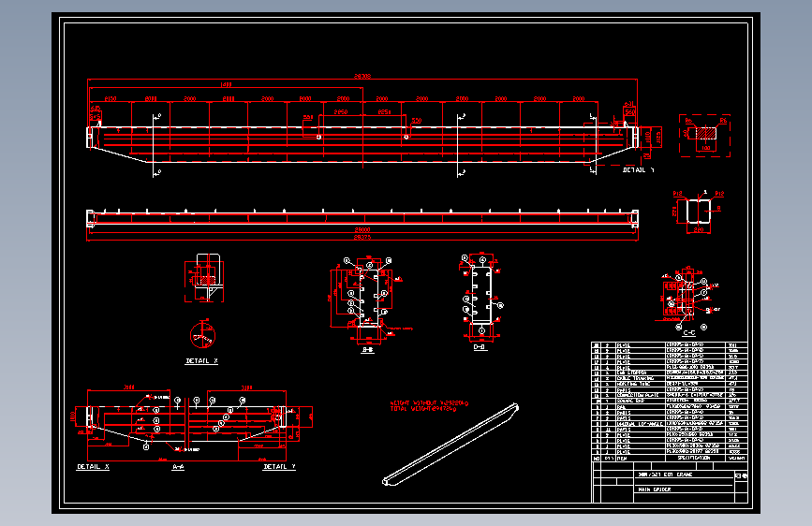Select DETAIL X label under circular detail

(x=201, y=361)
